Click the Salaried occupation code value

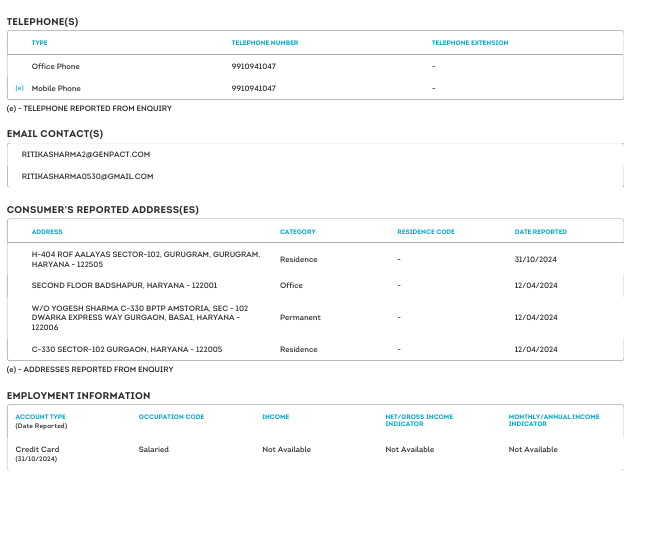154,450
